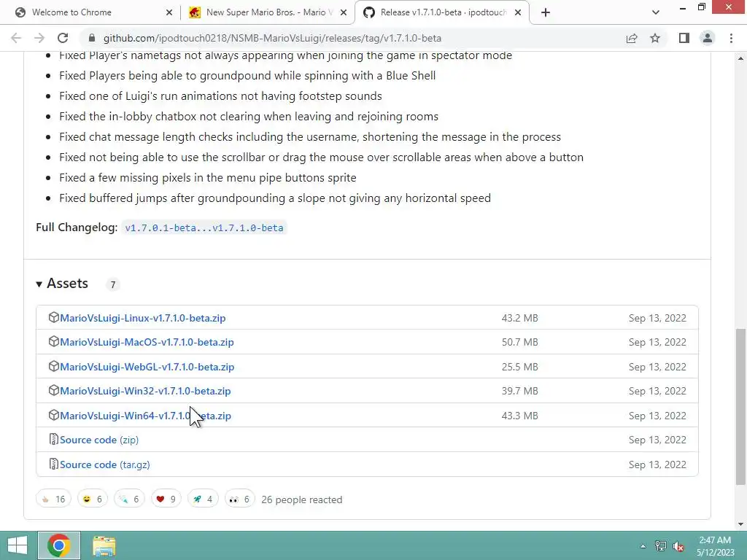
Task: Bookmark this page with the star icon
Action: 655,38
